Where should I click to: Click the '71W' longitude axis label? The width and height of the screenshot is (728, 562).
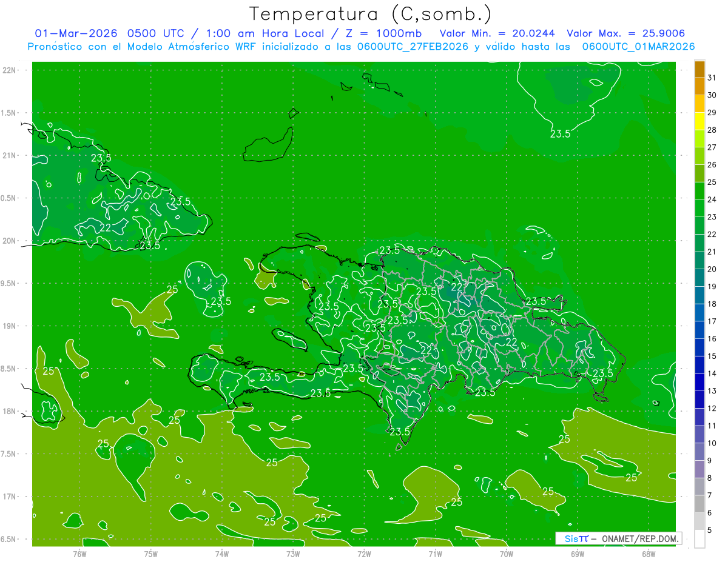click(435, 554)
